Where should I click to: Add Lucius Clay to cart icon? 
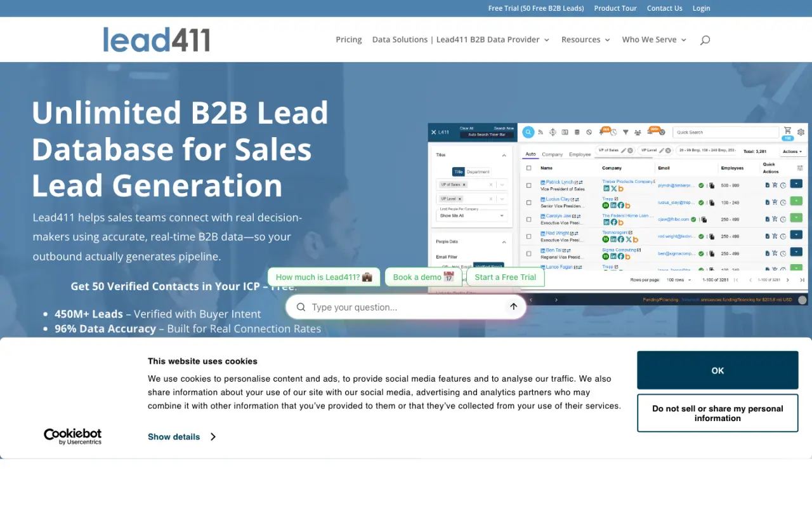(775, 202)
